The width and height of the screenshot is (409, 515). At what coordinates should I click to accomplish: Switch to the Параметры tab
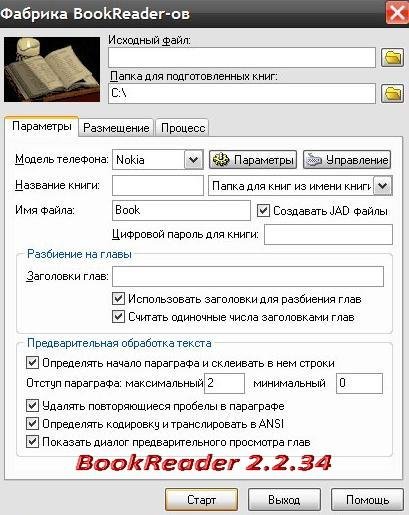[x=42, y=126]
